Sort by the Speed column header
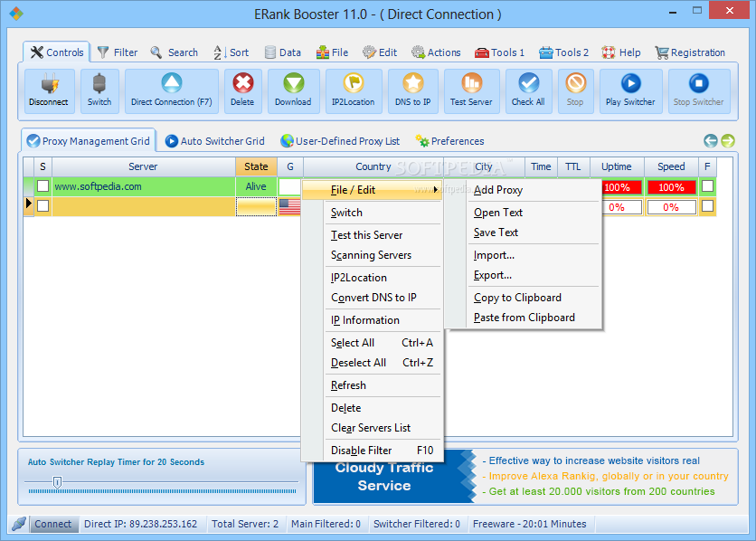 [x=671, y=166]
